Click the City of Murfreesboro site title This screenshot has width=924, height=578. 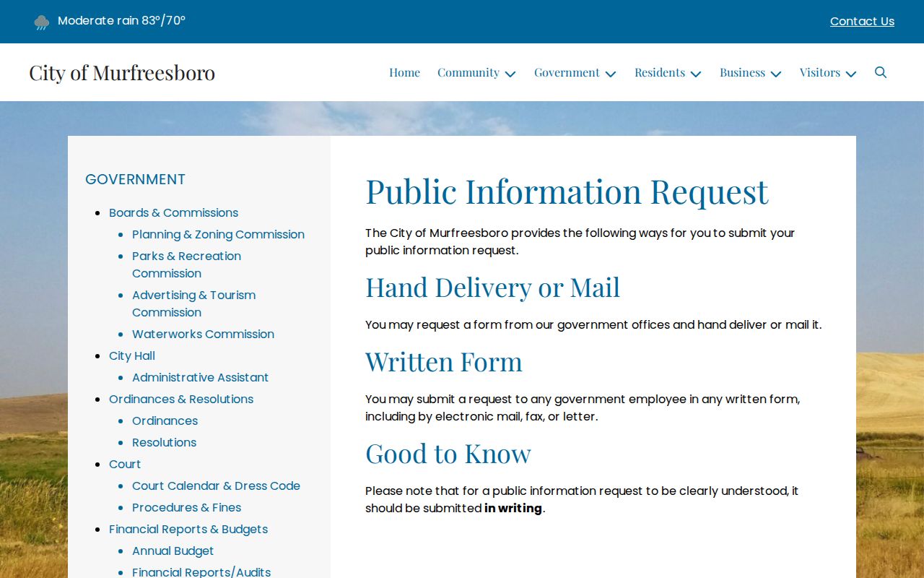pyautogui.click(x=122, y=72)
